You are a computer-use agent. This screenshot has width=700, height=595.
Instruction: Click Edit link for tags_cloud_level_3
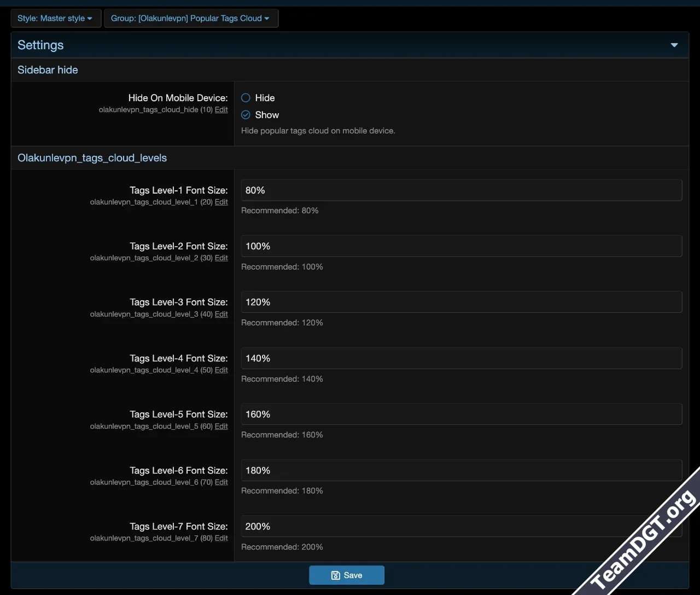(x=221, y=314)
